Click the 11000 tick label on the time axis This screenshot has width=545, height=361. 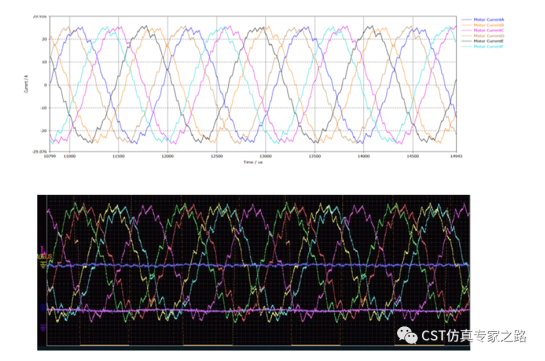click(69, 156)
